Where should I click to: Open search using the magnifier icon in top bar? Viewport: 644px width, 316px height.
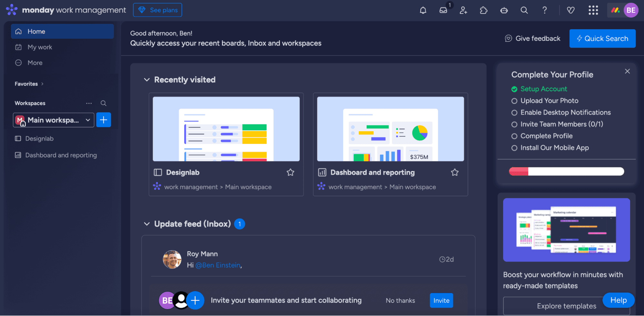pyautogui.click(x=524, y=10)
